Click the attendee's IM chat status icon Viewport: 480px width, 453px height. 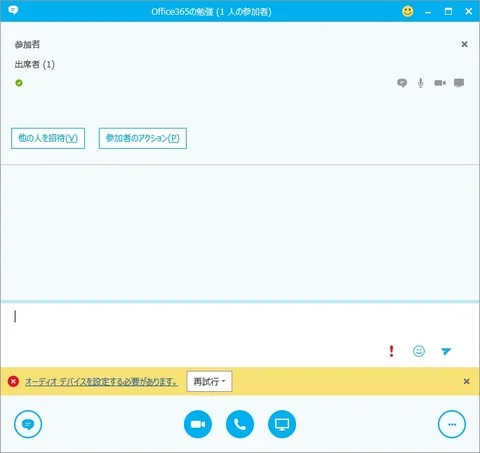click(x=402, y=83)
